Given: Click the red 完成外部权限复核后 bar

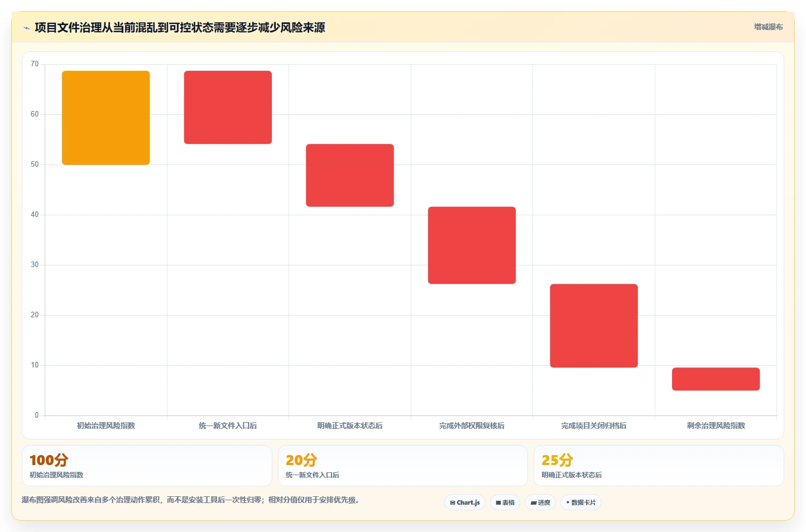Looking at the screenshot, I should [x=472, y=245].
